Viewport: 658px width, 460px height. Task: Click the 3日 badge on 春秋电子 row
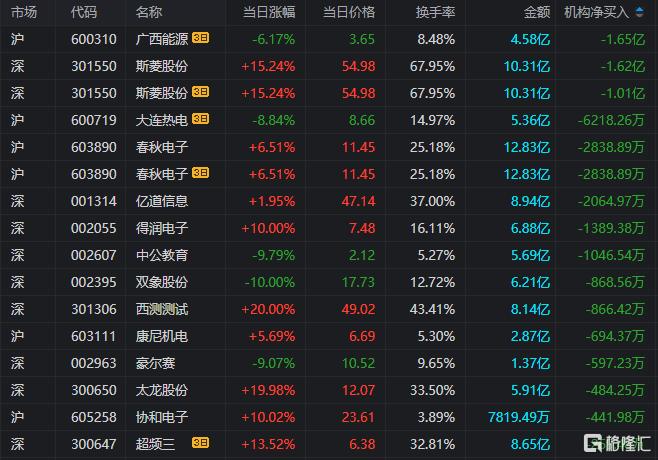[x=200, y=173]
